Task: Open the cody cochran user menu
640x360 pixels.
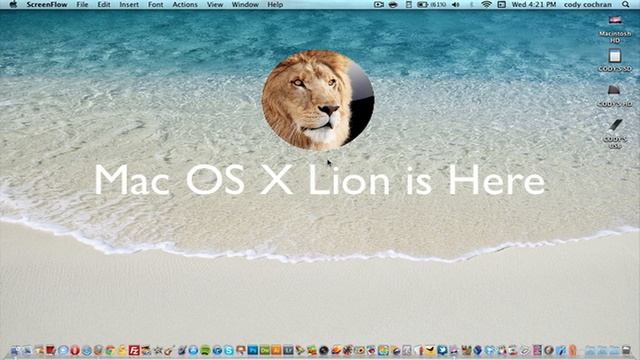Action: (587, 4)
